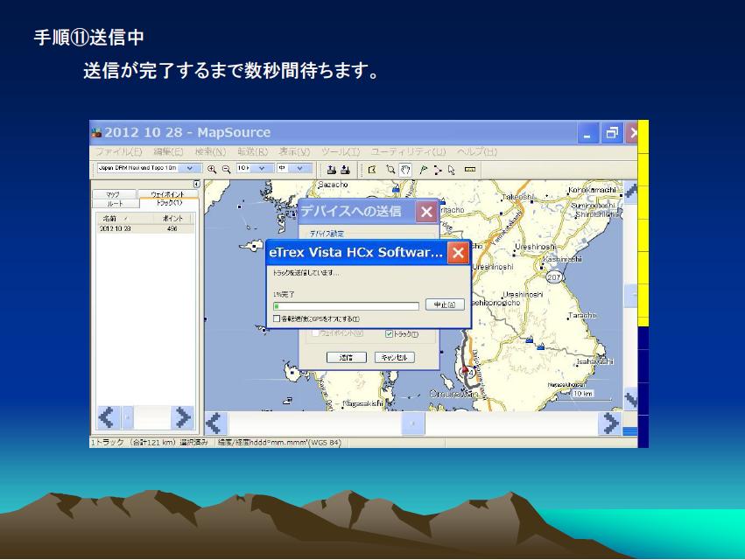Select the Waypoint flag tool
The image size is (745, 560).
pyautogui.click(x=424, y=169)
